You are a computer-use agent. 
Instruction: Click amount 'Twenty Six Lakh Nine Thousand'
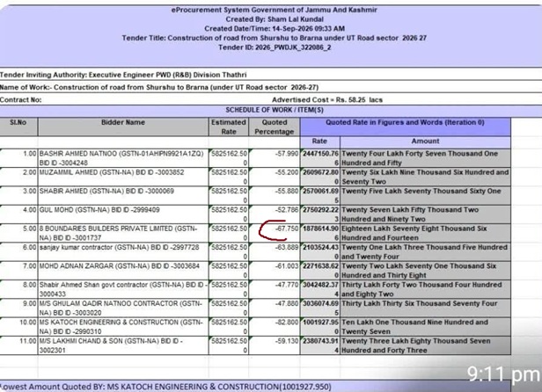[x=425, y=177]
